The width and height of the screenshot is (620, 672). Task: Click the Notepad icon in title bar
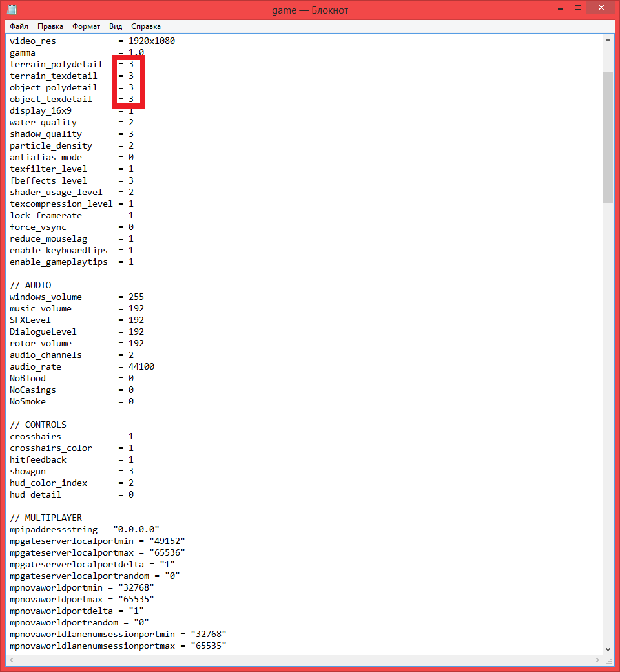pyautogui.click(x=12, y=10)
